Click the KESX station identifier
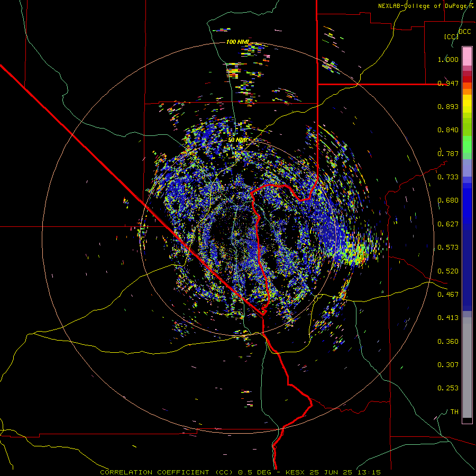476x476 pixels. (296, 472)
